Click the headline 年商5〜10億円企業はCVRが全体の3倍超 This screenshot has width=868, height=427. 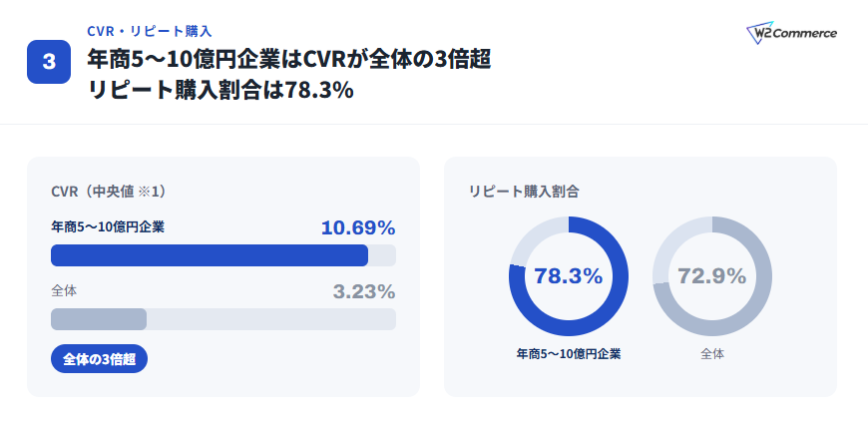pyautogui.click(x=289, y=60)
